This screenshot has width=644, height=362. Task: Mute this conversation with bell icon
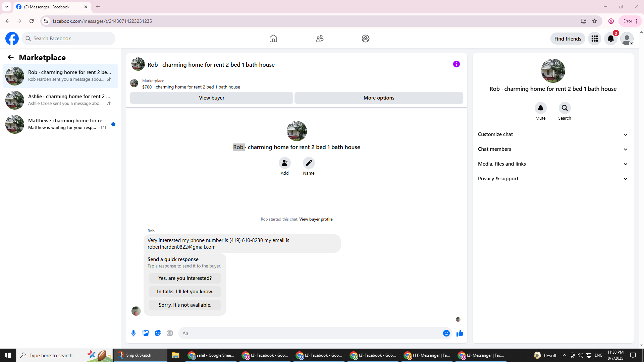click(x=540, y=108)
